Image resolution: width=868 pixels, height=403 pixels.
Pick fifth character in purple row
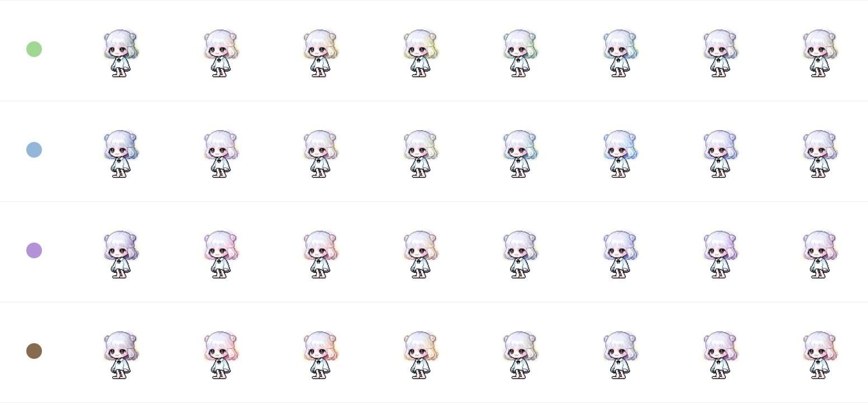click(x=520, y=254)
